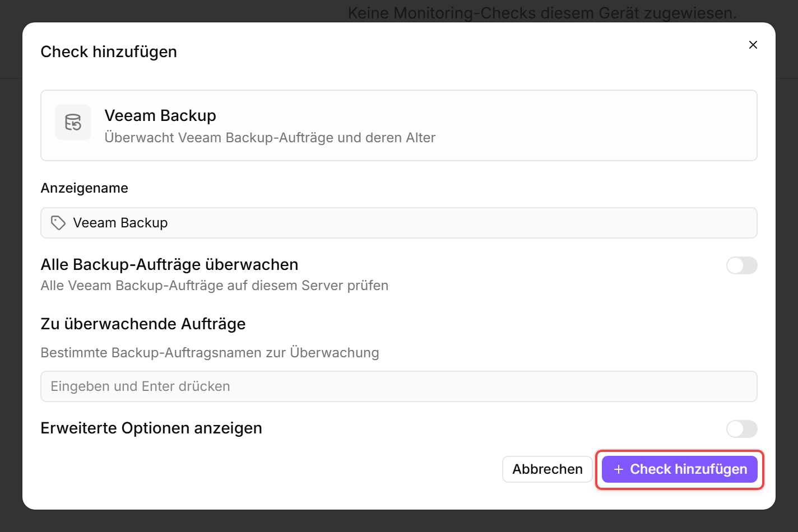Click the Abbrechen button
Viewport: 798px width, 532px height.
coord(548,469)
